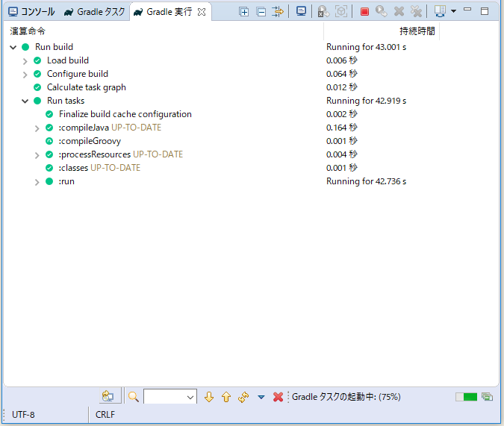Viewport: 504px width, 426px height.
Task: Remove all terminated executions double X icon
Action: pyautogui.click(x=416, y=12)
